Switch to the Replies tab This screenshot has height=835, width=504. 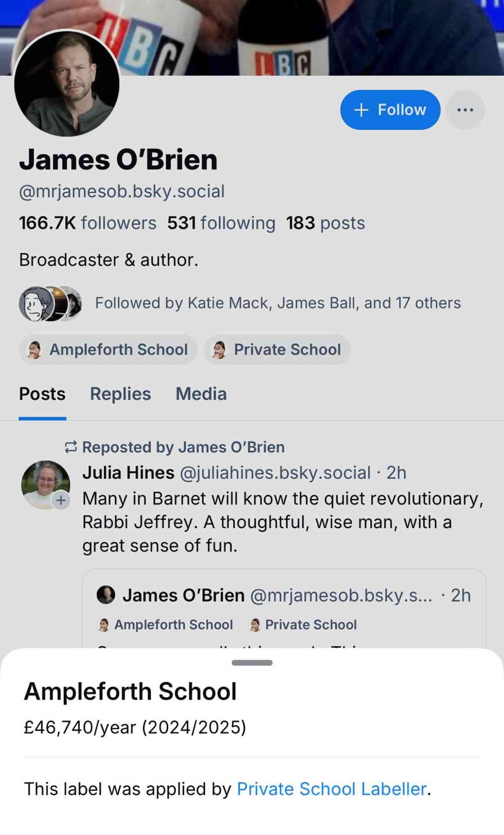[120, 394]
